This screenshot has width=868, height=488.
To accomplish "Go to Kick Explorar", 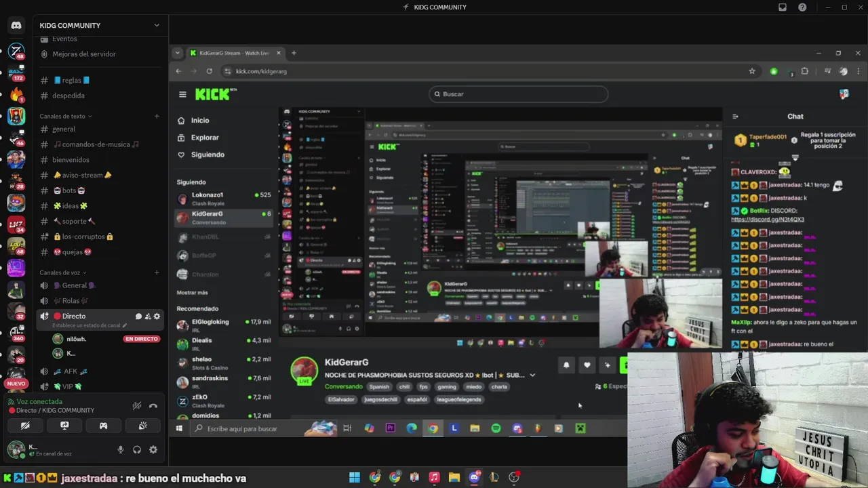I will coord(198,138).
